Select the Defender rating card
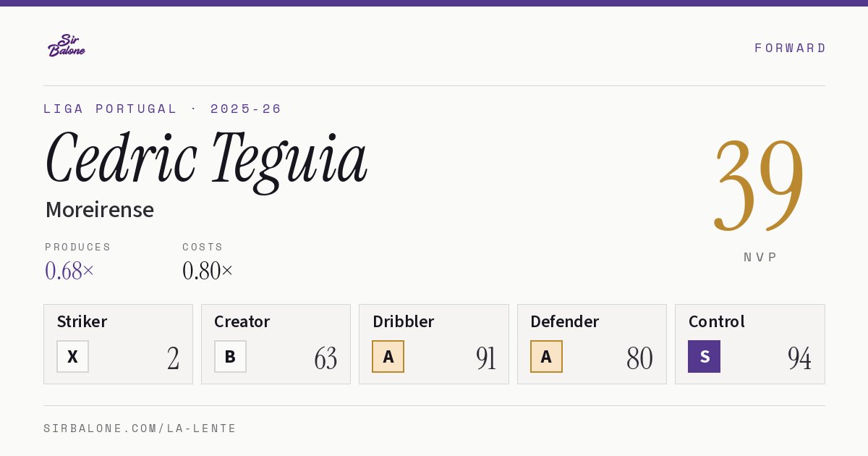 click(592, 344)
